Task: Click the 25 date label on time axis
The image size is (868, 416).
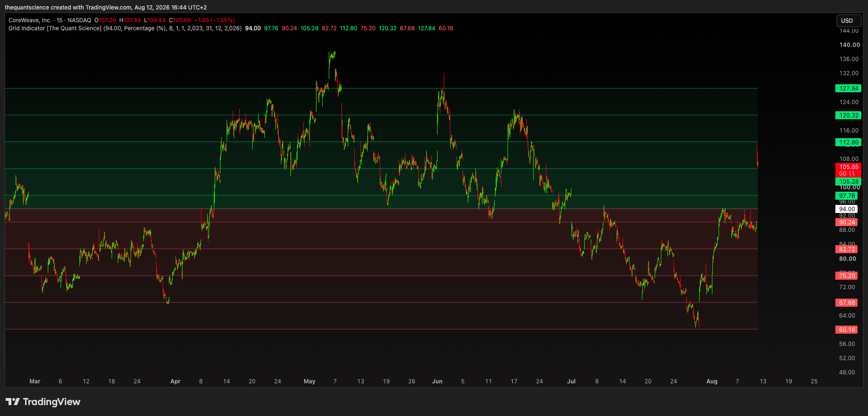Action: point(814,381)
